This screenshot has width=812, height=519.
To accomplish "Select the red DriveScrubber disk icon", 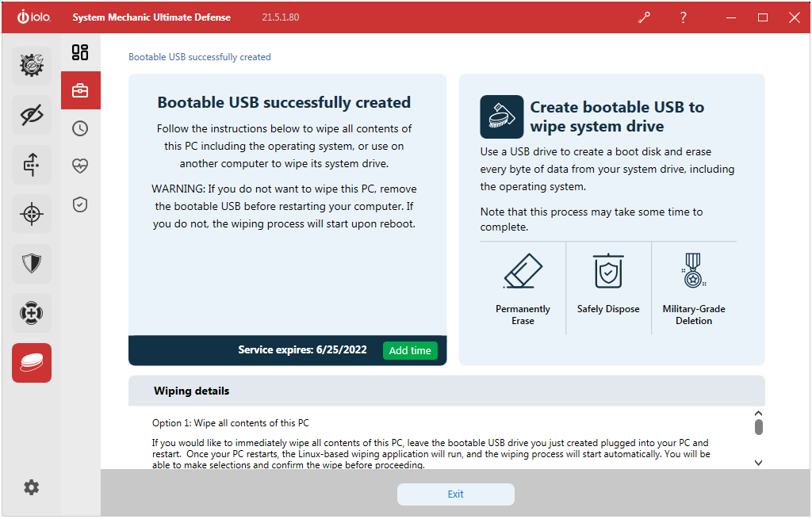I will pos(32,363).
